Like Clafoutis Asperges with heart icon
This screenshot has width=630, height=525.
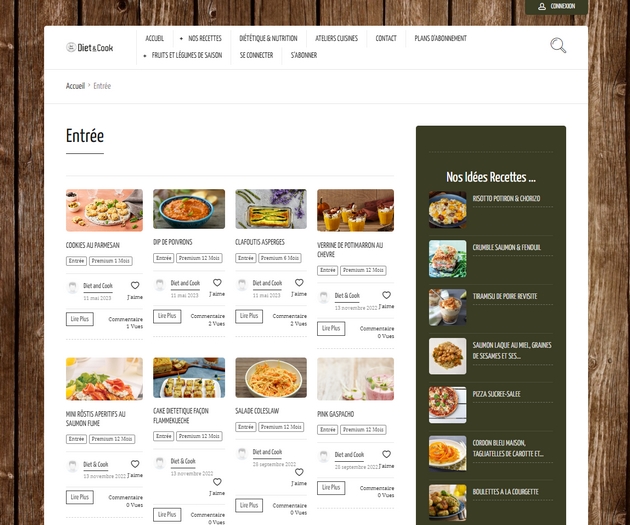coord(299,282)
